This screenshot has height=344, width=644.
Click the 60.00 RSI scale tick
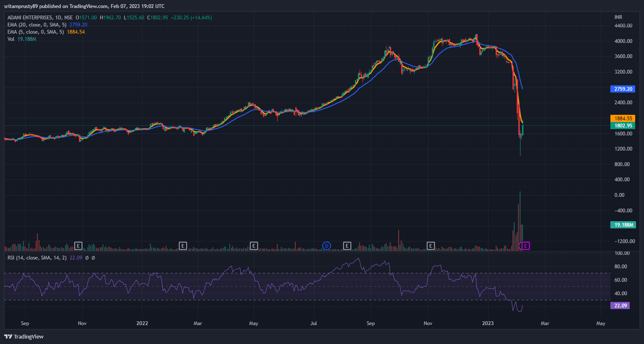621,280
